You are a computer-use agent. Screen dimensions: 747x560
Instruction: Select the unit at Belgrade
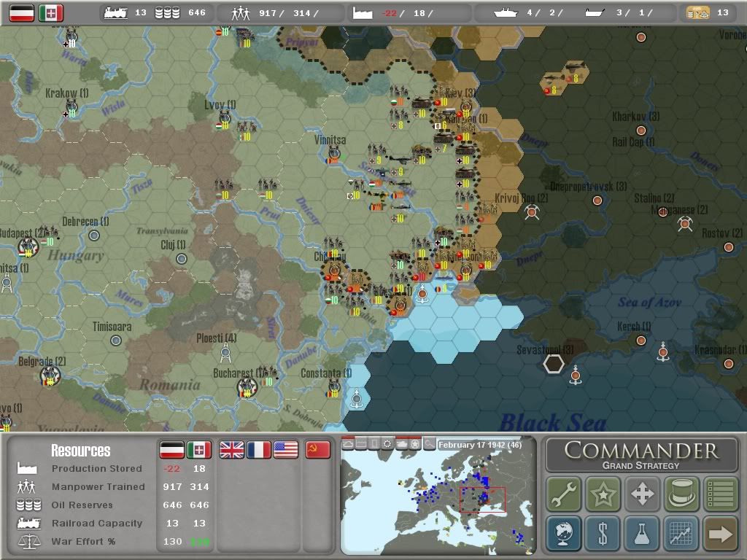[50, 376]
